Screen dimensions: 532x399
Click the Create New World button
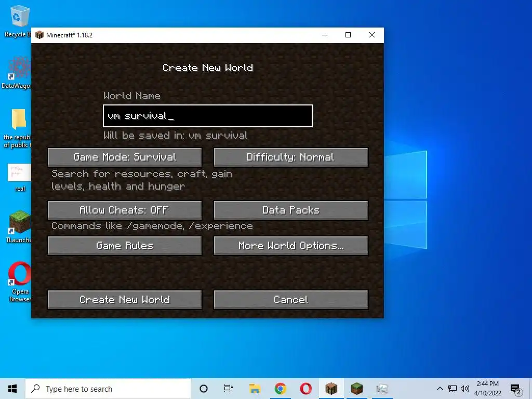[125, 299]
